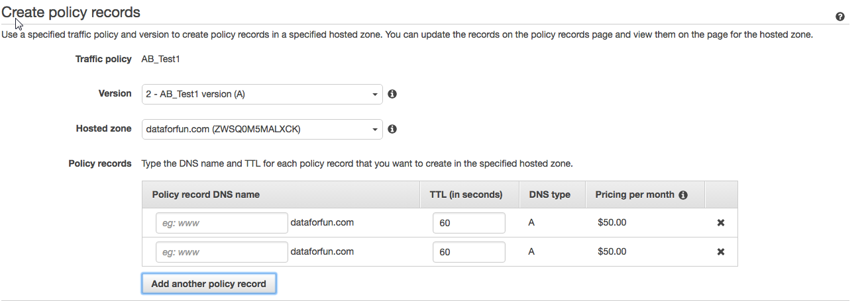Click the help question mark icon
868x301 pixels.
840,17
